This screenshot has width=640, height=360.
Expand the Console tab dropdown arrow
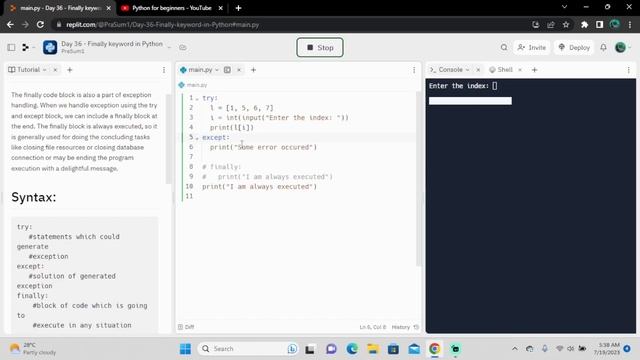(467, 70)
